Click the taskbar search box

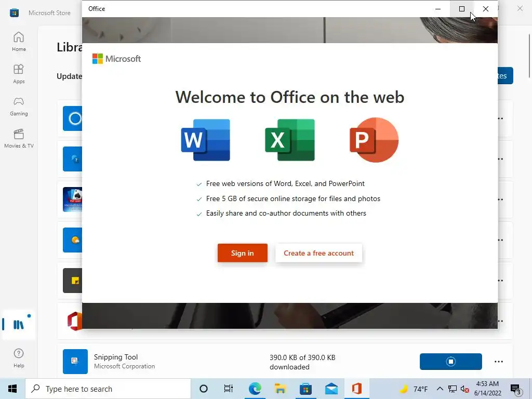click(108, 389)
